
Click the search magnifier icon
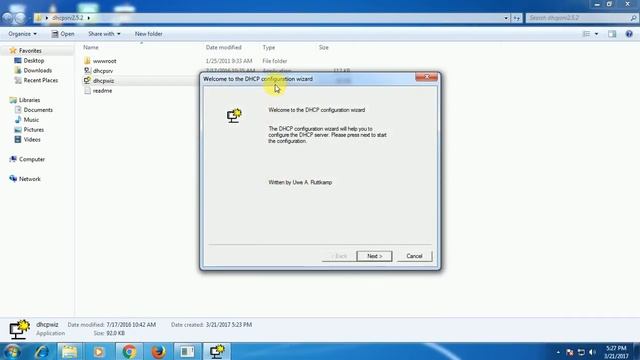pos(633,18)
